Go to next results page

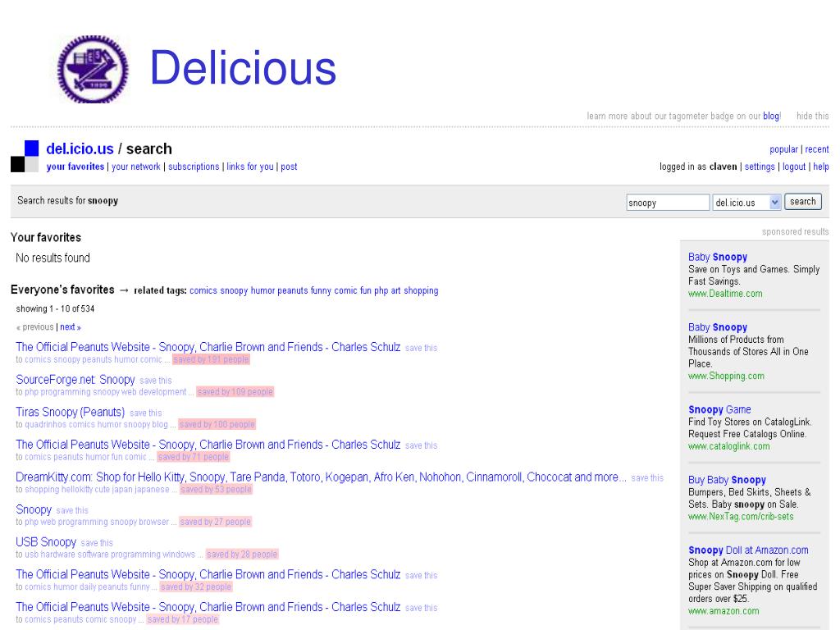(71, 326)
